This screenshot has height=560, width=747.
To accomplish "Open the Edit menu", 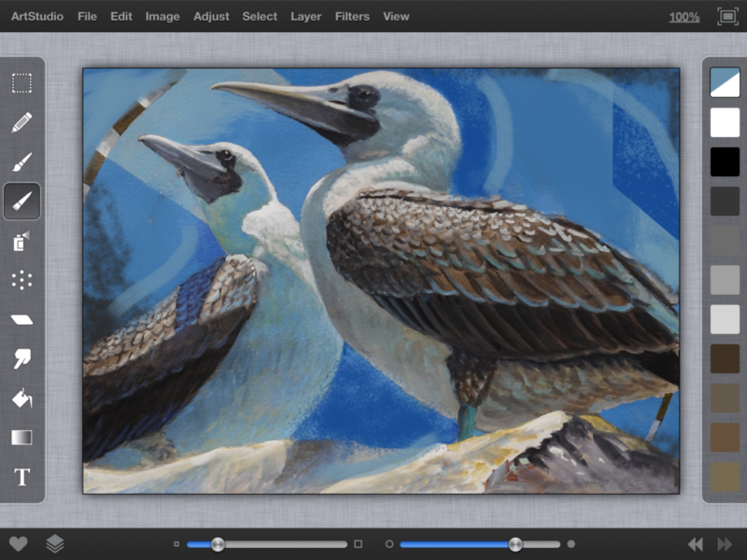I will [x=121, y=17].
